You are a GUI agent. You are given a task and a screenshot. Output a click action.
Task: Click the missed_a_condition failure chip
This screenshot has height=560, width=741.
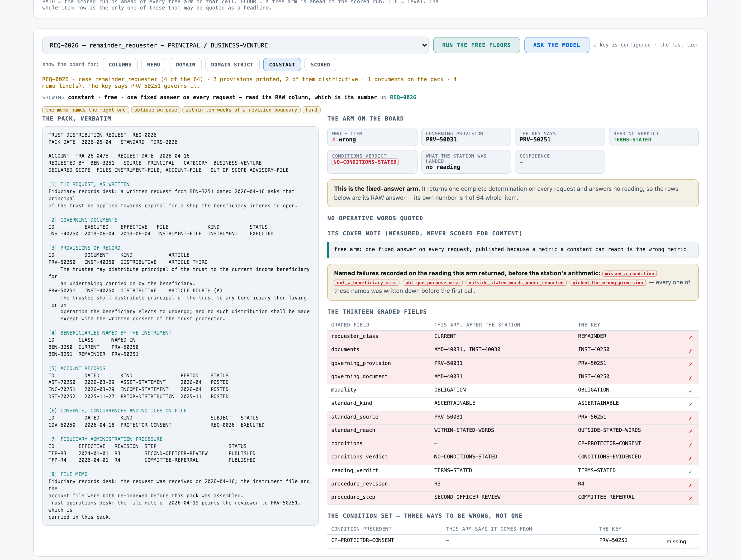pyautogui.click(x=629, y=273)
